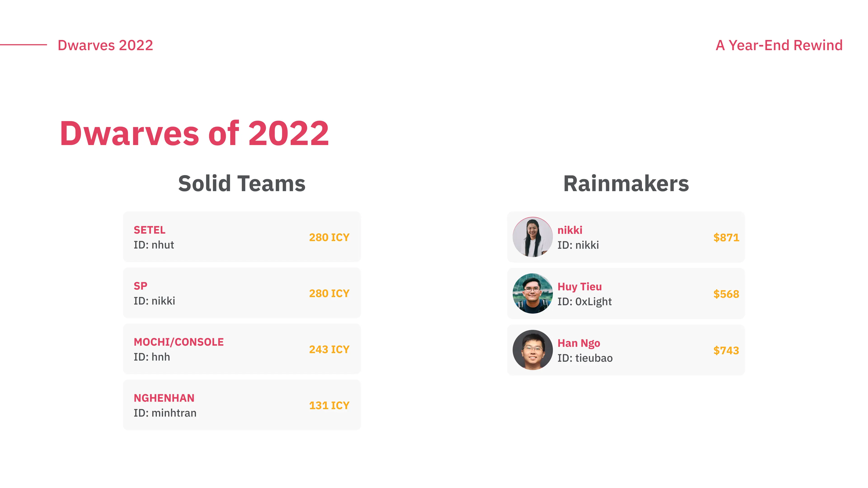Click the $568 amount
Image resolution: width=868 pixels, height=488 pixels.
pos(726,294)
